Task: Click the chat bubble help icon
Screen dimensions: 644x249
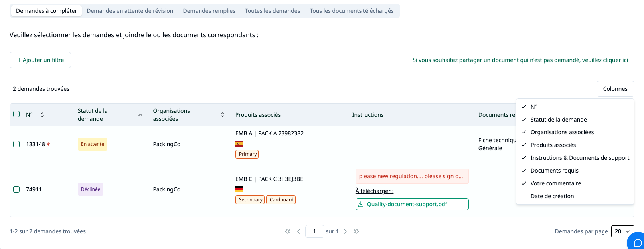Action: [x=637, y=242]
